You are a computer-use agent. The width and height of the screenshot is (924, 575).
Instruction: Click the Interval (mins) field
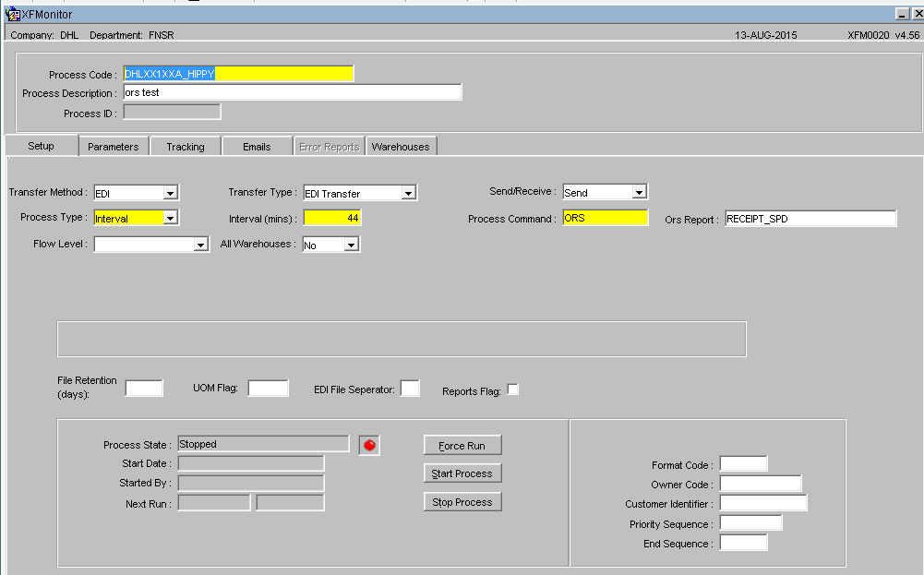click(332, 218)
